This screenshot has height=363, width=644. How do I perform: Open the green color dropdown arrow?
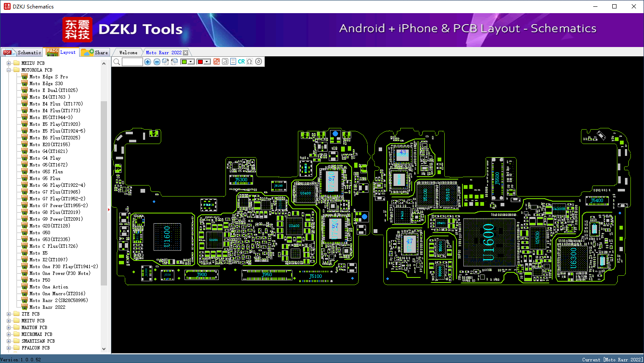point(191,62)
